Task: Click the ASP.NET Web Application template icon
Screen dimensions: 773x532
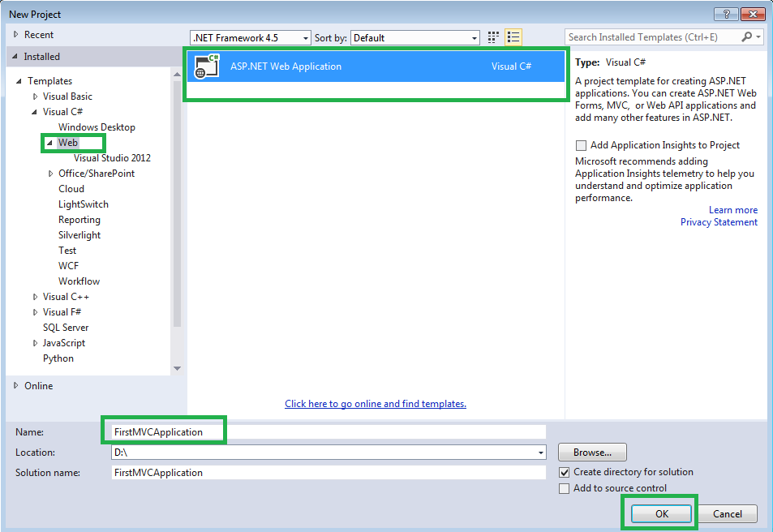Action: click(x=207, y=66)
